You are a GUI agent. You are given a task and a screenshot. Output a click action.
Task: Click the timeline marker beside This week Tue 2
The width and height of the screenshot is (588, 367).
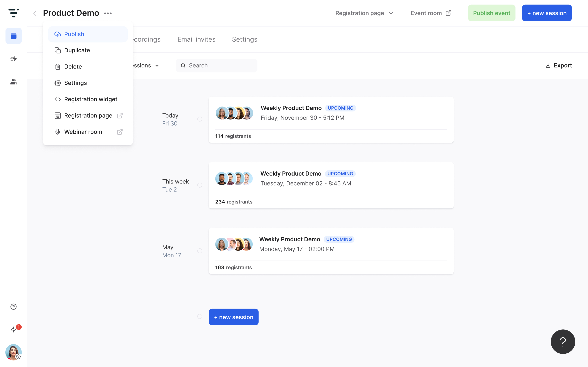pyautogui.click(x=200, y=185)
